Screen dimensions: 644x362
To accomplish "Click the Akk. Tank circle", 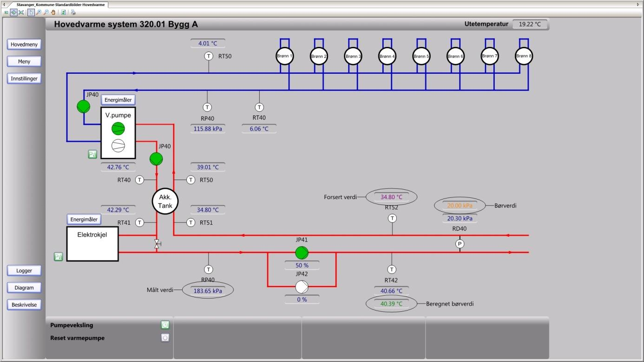I will pyautogui.click(x=165, y=201).
